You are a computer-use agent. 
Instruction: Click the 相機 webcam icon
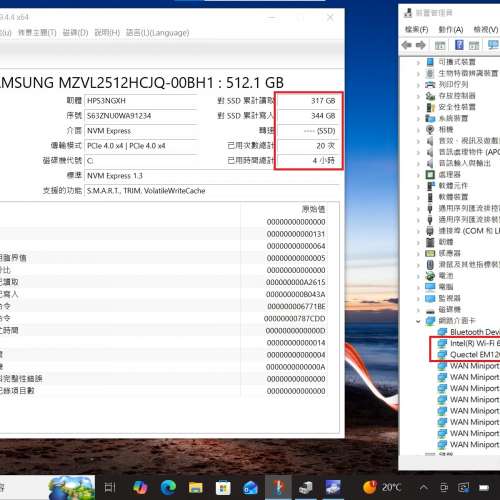[430, 130]
